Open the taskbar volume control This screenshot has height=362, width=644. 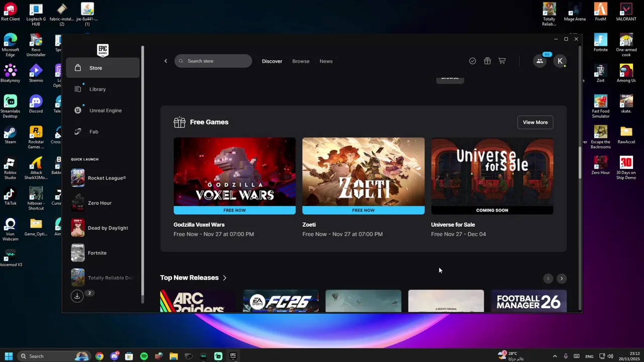[x=610, y=356]
